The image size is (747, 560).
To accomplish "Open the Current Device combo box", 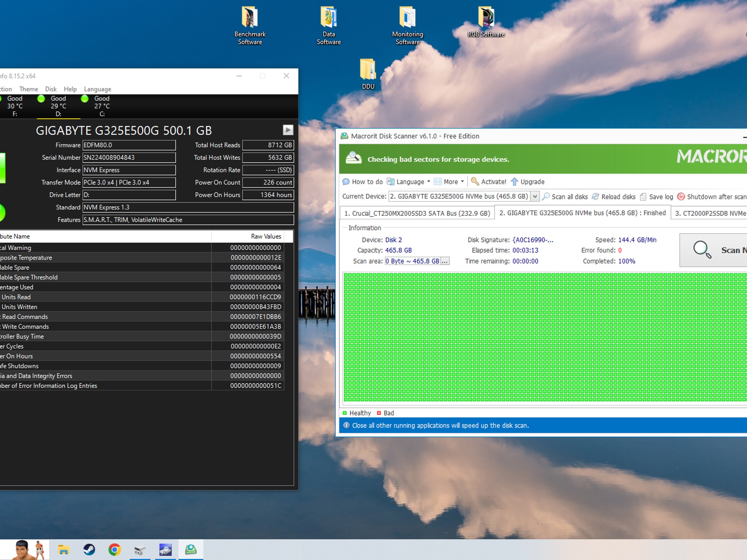I will [464, 196].
